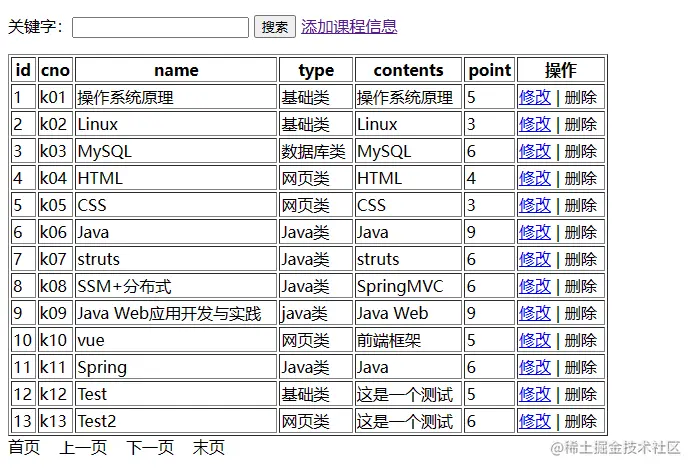Select the name cell 'Test2'
695x470 pixels.
click(x=176, y=422)
